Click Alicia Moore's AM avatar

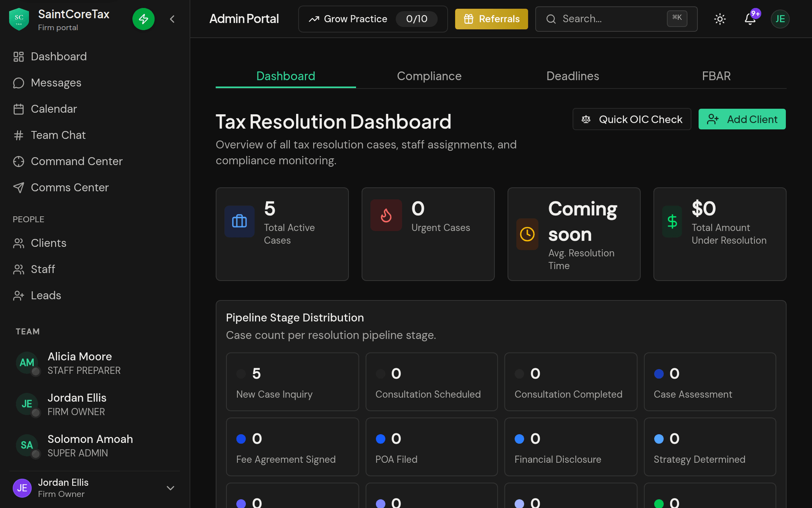(x=27, y=363)
